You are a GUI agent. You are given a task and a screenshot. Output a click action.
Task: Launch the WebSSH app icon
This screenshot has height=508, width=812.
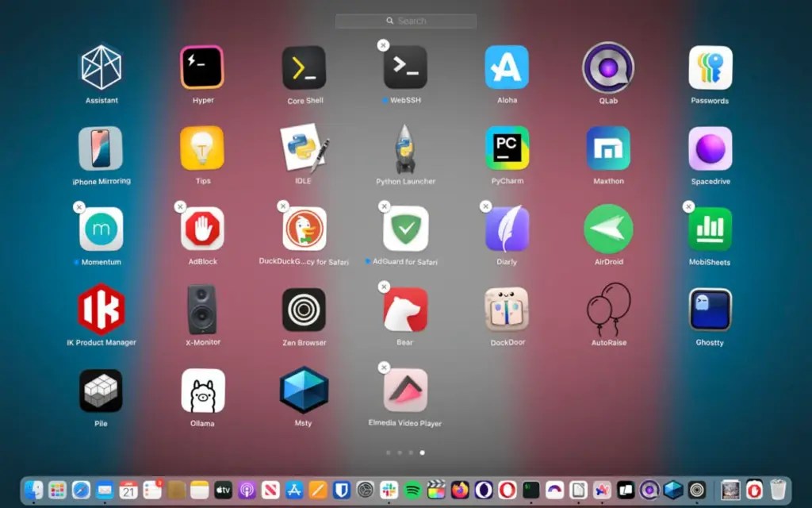click(x=405, y=67)
